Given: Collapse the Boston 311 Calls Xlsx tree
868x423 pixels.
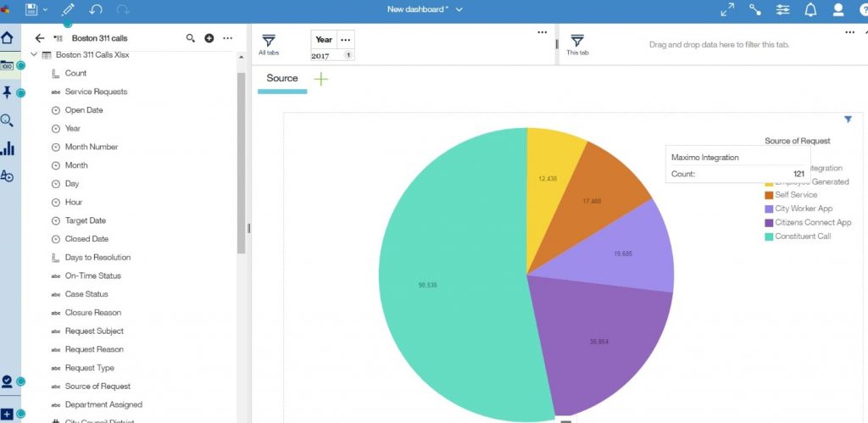Looking at the screenshot, I should coord(34,54).
